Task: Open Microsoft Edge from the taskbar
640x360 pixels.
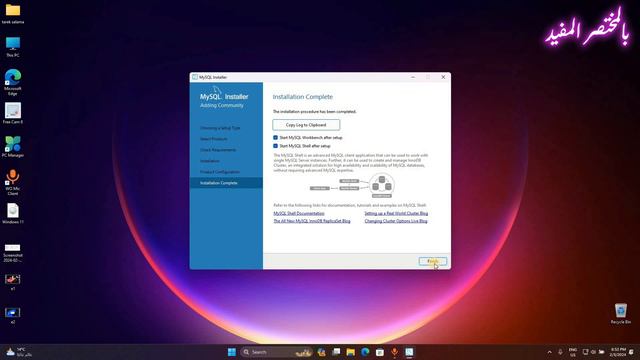Action: click(365, 352)
